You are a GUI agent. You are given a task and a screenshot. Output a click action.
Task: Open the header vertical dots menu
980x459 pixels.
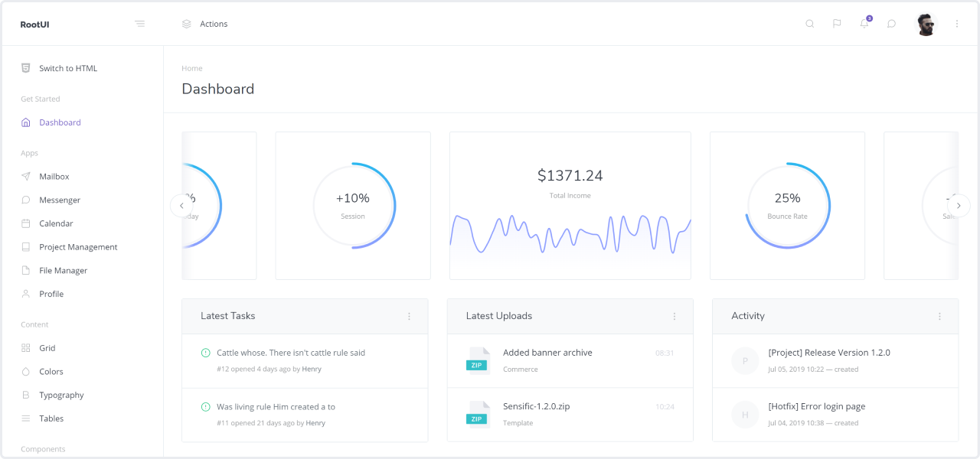click(x=957, y=24)
